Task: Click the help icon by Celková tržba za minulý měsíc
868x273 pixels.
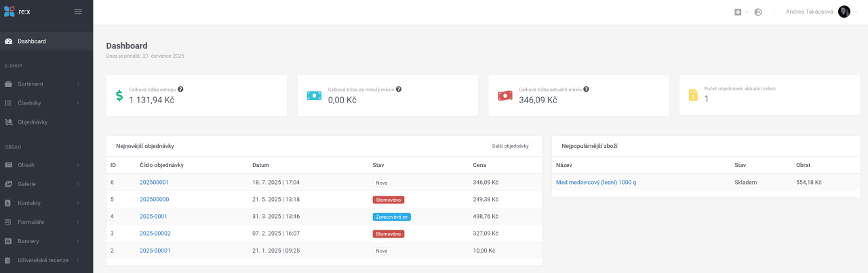Action: point(399,89)
